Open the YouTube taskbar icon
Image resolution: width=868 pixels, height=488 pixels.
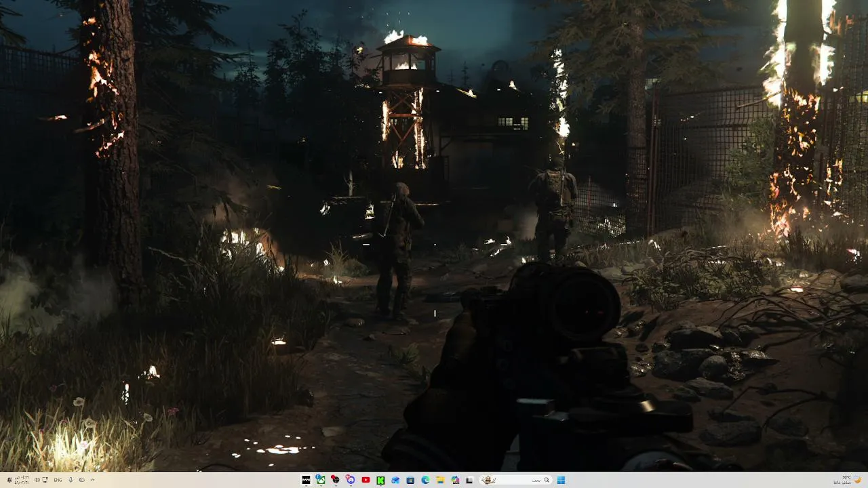click(x=366, y=480)
